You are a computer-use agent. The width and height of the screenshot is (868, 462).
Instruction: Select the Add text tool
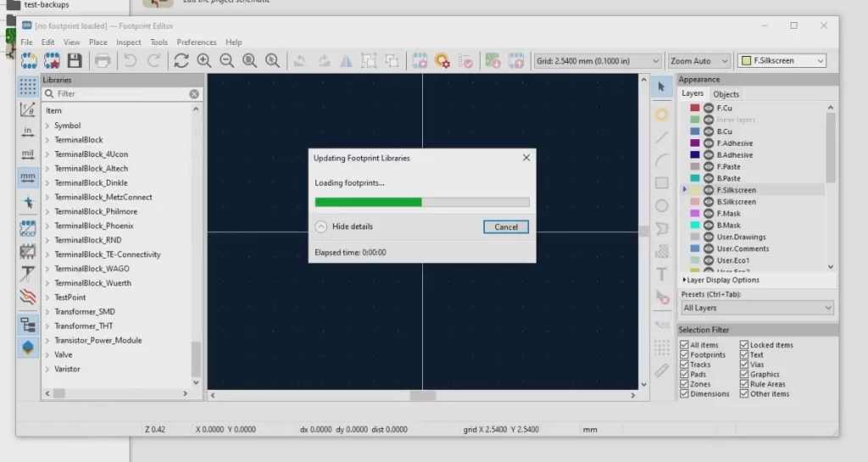[662, 275]
